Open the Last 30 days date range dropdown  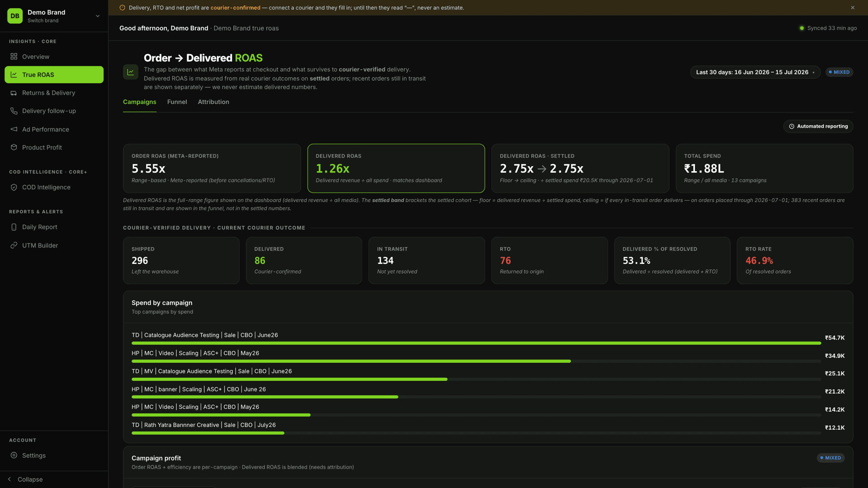tap(755, 72)
